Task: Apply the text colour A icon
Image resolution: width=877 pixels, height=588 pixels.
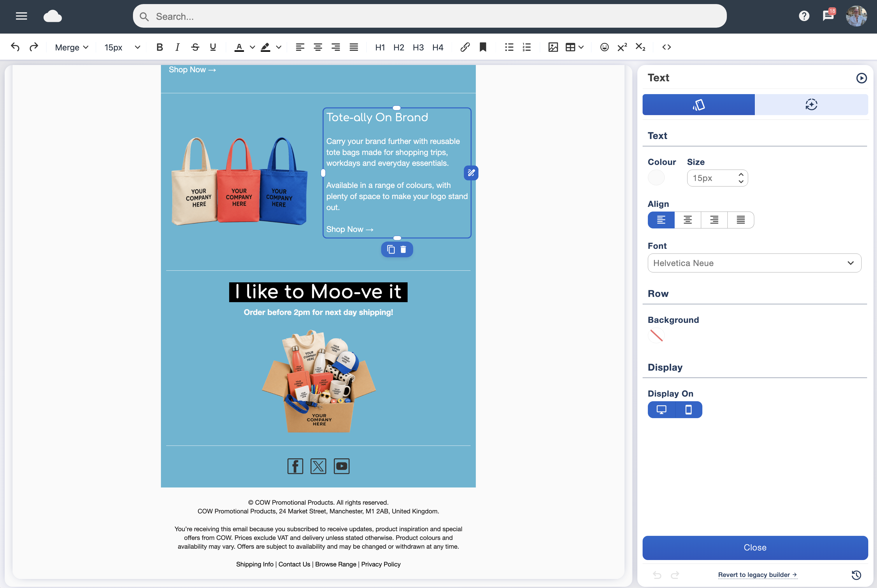Action: (x=239, y=47)
